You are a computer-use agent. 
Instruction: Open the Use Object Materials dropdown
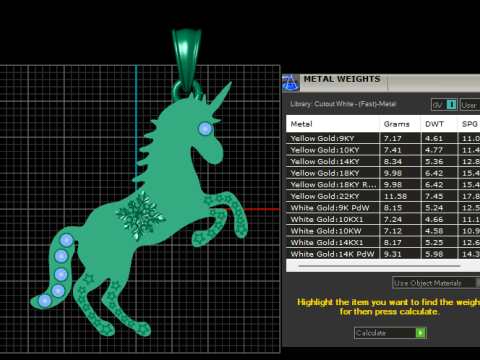point(436,283)
